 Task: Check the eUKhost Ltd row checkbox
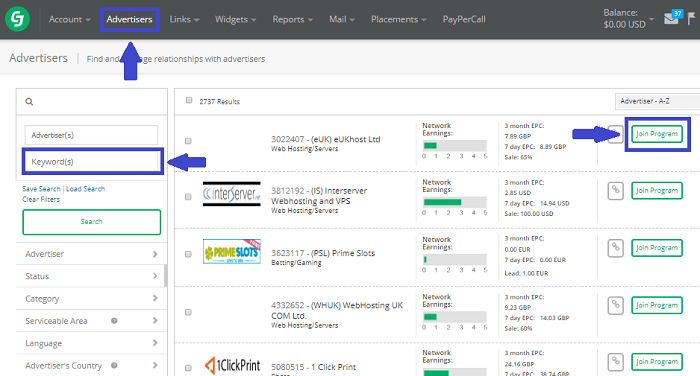(x=188, y=141)
